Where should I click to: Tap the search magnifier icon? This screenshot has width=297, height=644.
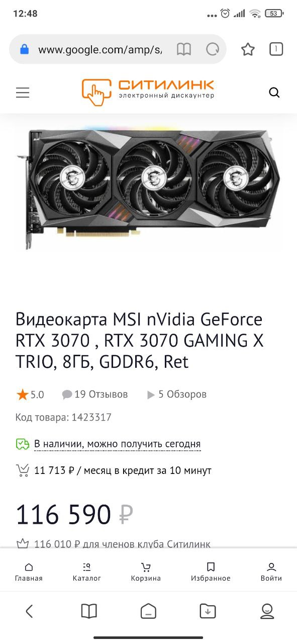pyautogui.click(x=274, y=93)
